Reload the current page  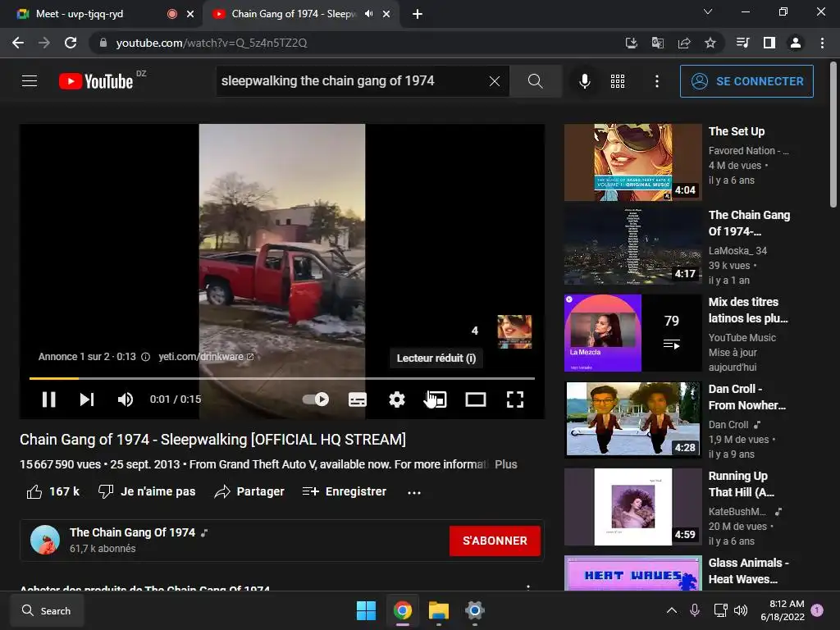[71, 43]
